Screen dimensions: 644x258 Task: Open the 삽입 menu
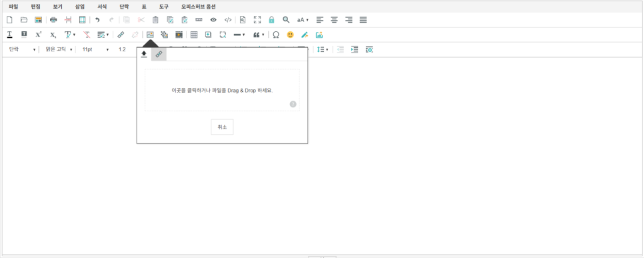[x=80, y=7]
